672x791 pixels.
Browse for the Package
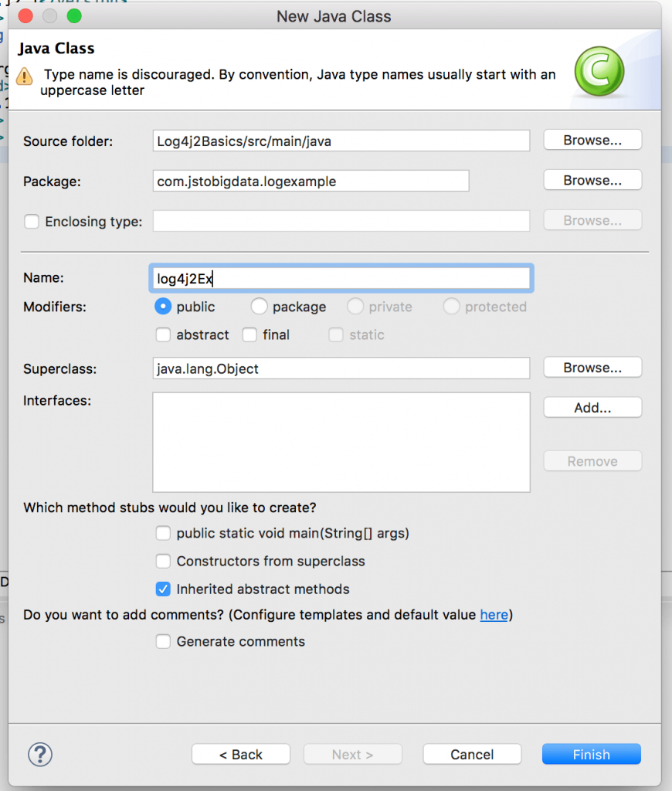(x=592, y=180)
